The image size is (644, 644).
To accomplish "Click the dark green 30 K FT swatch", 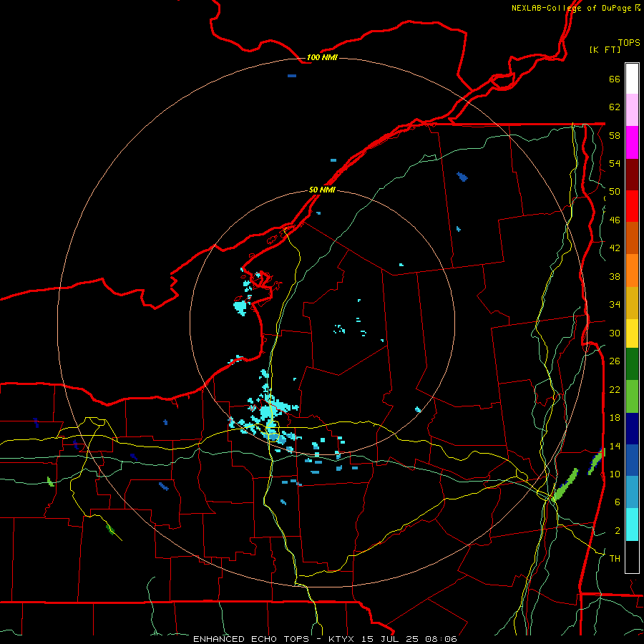I will point(632,364).
